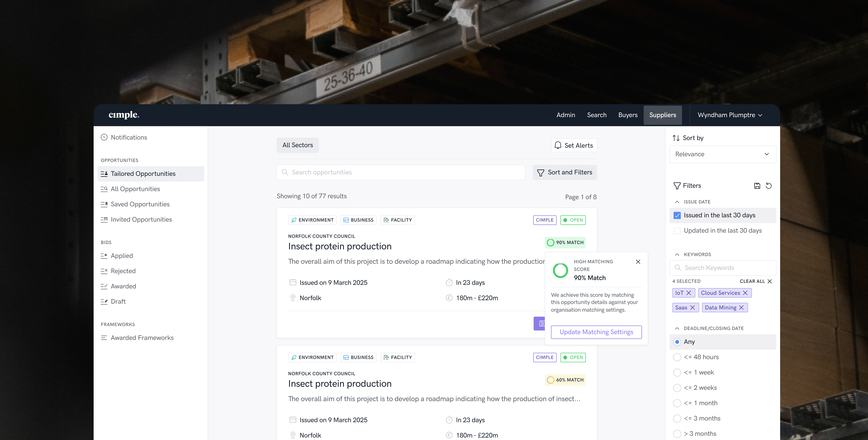Screen dimensions: 868x440
Task: Select the <= 3 months deadline option
Action: click(x=677, y=418)
